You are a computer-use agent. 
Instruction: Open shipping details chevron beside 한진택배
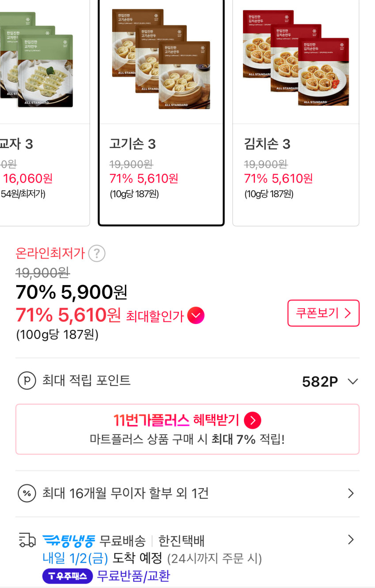pos(351,540)
